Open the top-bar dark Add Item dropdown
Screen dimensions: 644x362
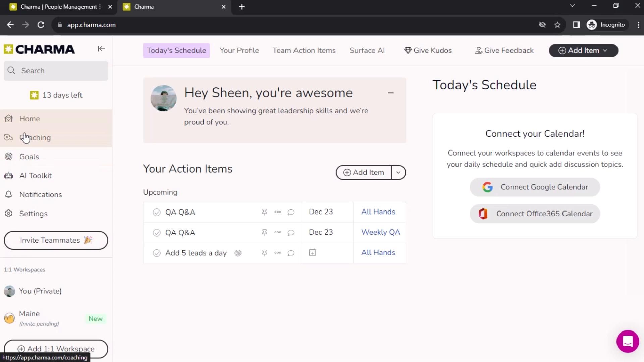[x=583, y=51]
